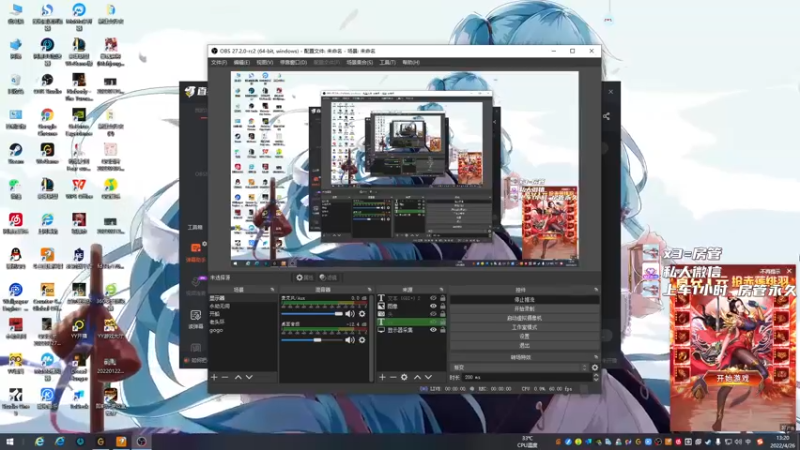
Task: Open 桌面音频 mixer settings gear
Action: coord(362,340)
